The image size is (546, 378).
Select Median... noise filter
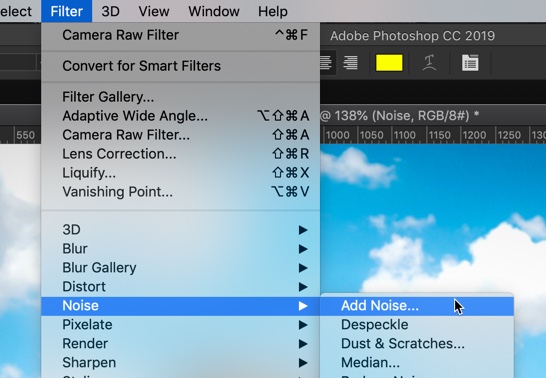tap(417, 363)
